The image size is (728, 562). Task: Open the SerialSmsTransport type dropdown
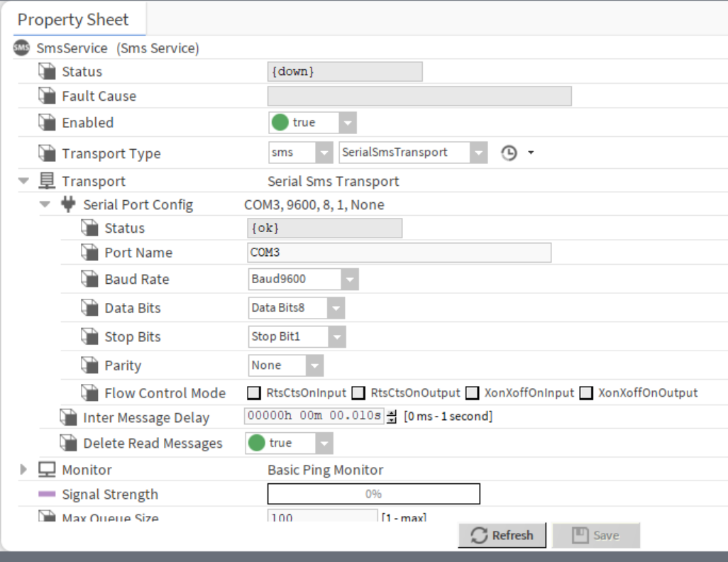point(479,153)
